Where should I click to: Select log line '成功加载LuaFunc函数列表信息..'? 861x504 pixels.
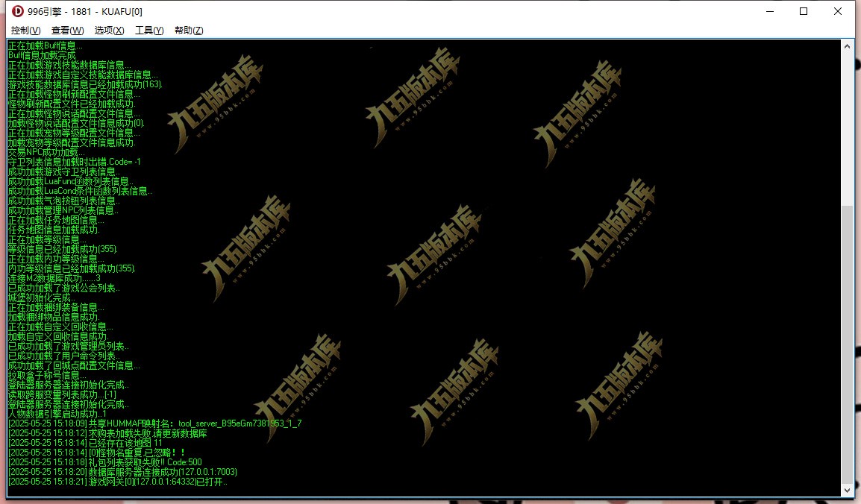click(x=70, y=181)
